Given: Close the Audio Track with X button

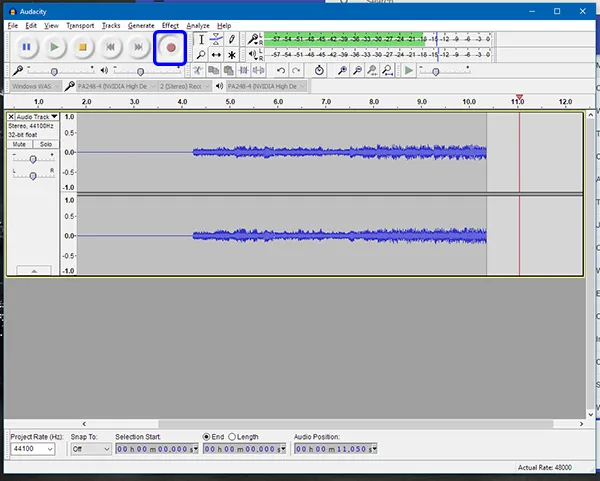Looking at the screenshot, I should [x=11, y=116].
